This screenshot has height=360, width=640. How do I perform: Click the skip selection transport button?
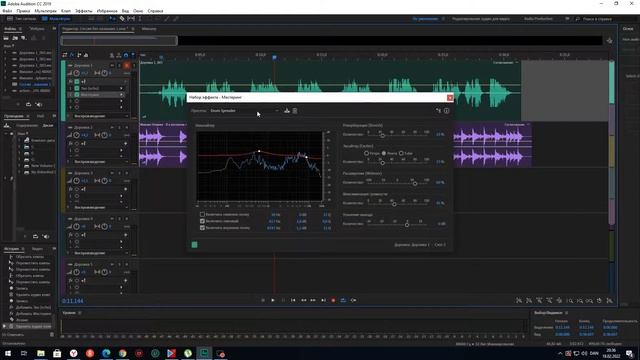[353, 300]
